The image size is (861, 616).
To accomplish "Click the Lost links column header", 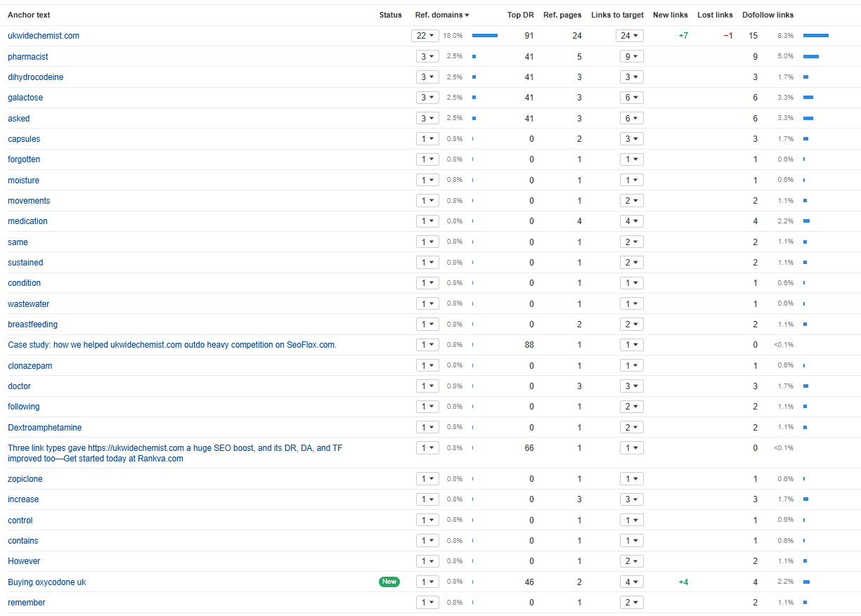I will [x=715, y=15].
